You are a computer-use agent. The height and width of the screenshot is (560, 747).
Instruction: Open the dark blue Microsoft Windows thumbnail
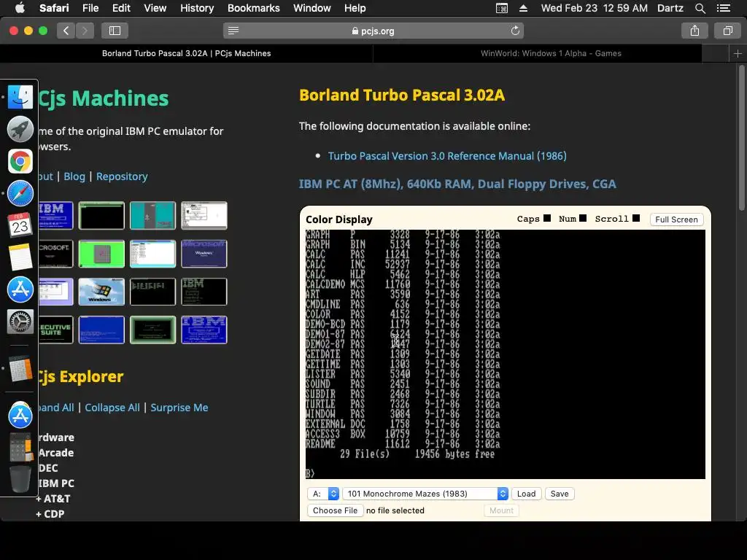[x=204, y=253]
